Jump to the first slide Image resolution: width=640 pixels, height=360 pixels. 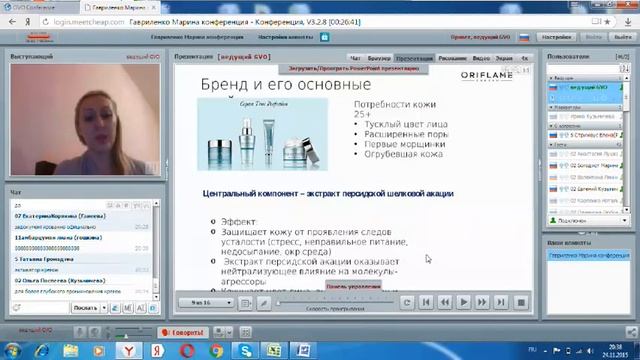(x=426, y=302)
